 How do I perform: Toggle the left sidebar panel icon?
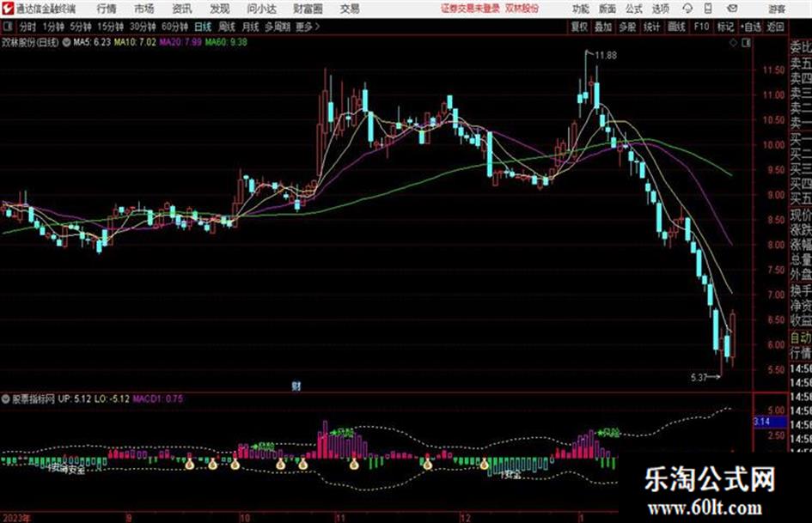(x=7, y=27)
